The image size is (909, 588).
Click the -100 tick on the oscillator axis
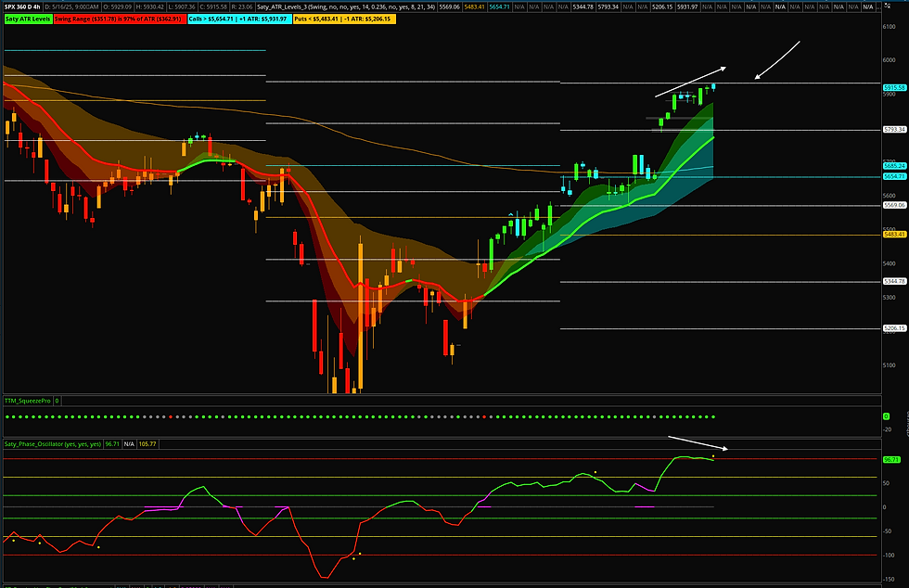pos(889,556)
